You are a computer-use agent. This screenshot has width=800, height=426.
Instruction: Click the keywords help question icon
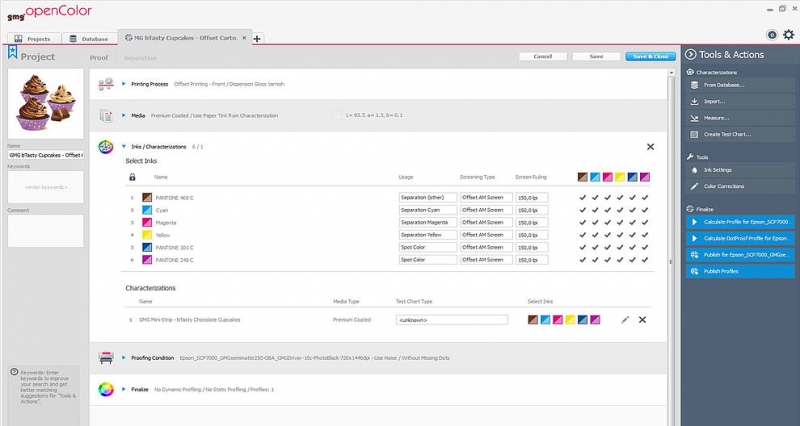pyautogui.click(x=14, y=372)
